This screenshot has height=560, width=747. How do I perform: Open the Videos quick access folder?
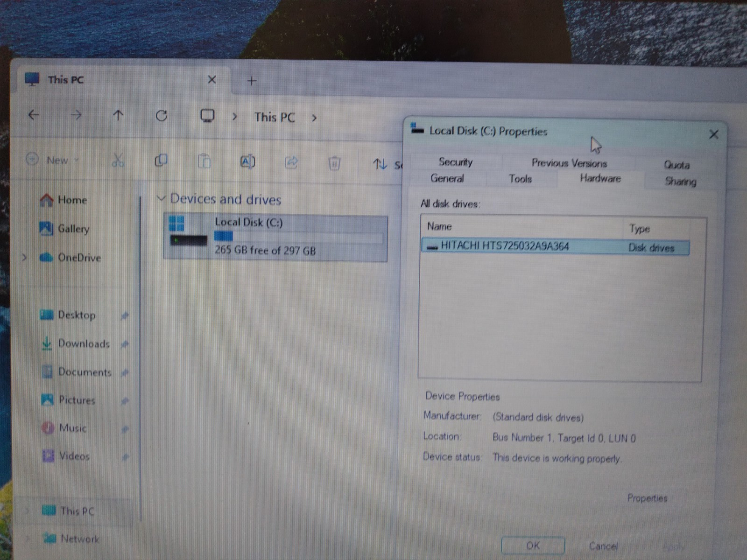pyautogui.click(x=66, y=456)
